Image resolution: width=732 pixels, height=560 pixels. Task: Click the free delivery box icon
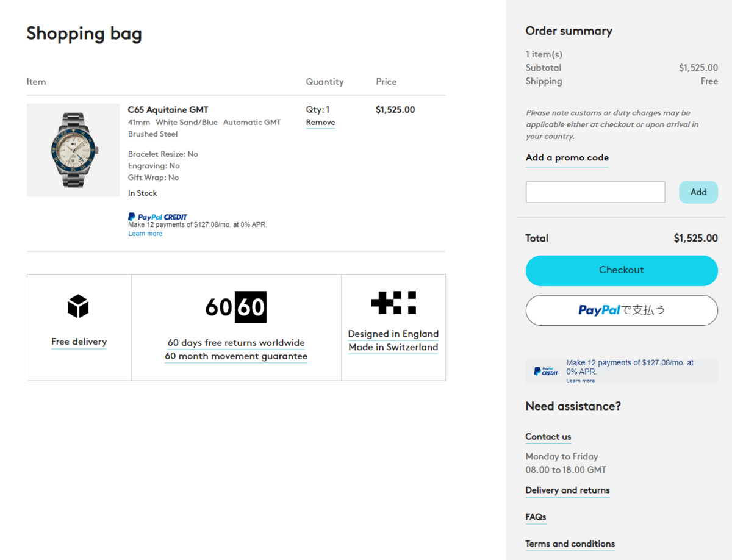[79, 306]
